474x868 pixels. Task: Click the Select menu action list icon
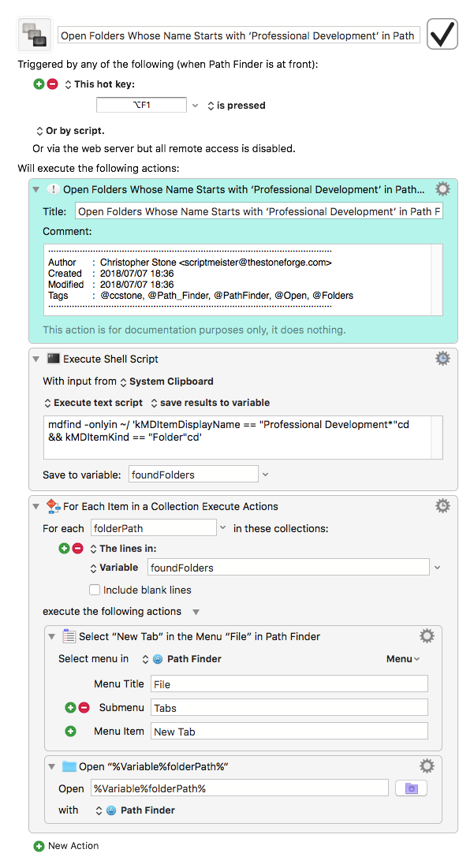coord(69,636)
